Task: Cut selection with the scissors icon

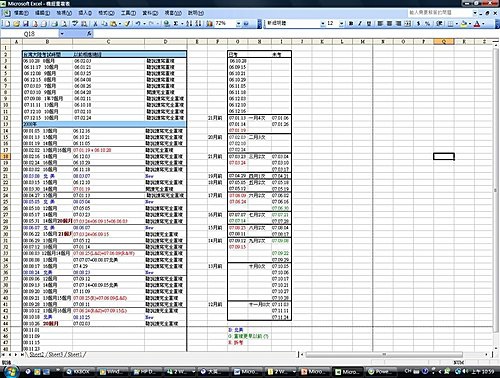Action: (95, 23)
